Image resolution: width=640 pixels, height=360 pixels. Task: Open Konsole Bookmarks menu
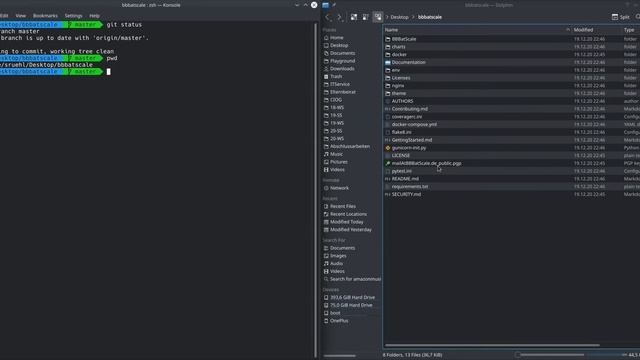coord(45,16)
